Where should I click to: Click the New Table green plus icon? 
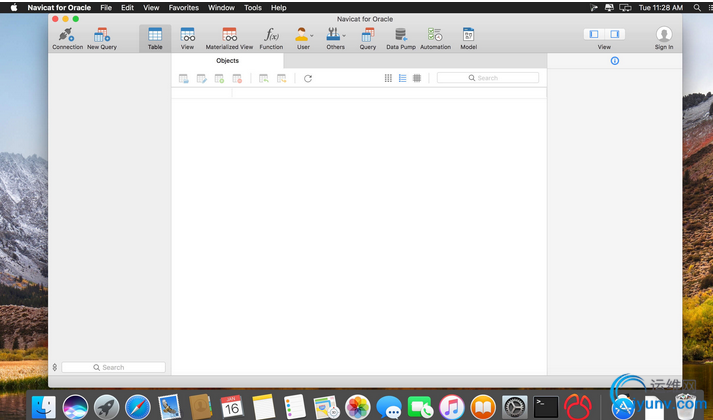(x=219, y=79)
